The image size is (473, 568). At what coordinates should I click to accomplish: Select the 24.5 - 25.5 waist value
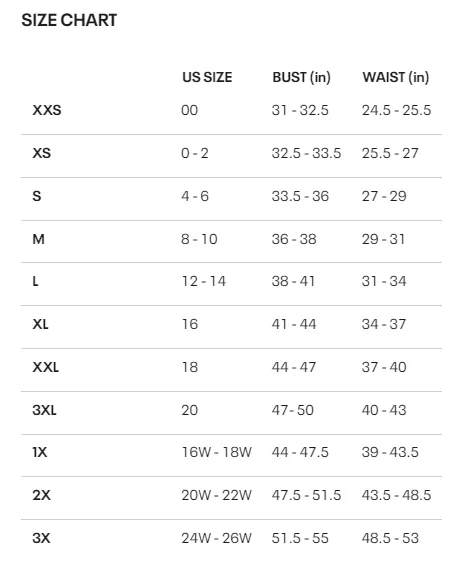click(x=396, y=110)
